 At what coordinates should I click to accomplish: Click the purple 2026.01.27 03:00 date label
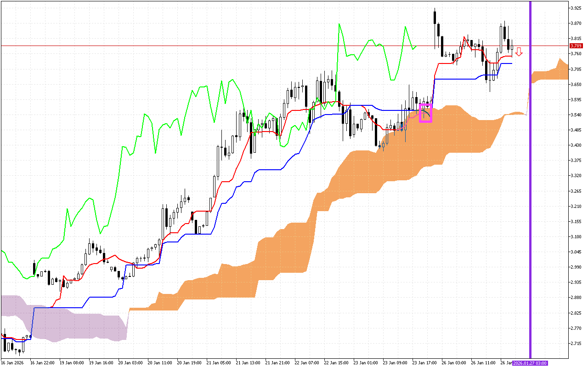530,363
